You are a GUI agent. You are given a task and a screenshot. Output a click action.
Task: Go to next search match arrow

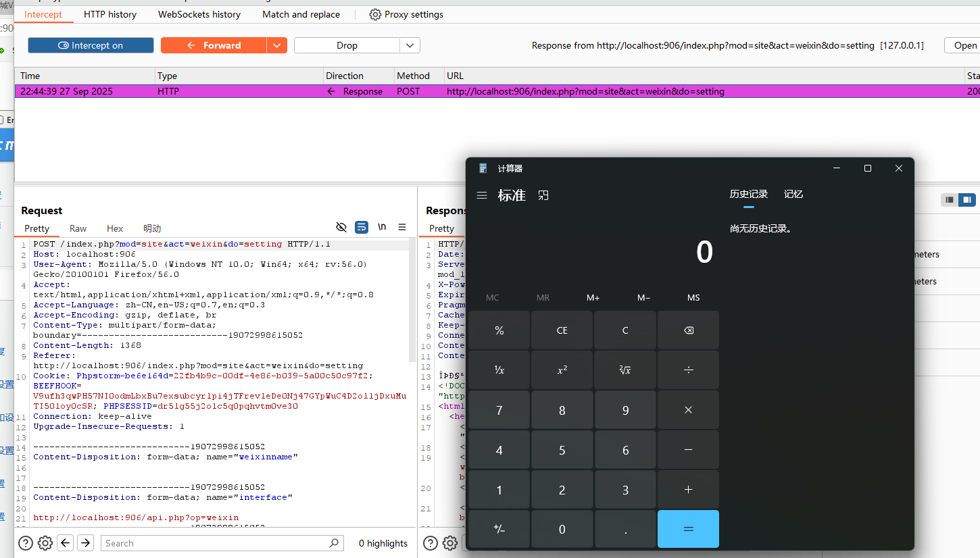85,542
